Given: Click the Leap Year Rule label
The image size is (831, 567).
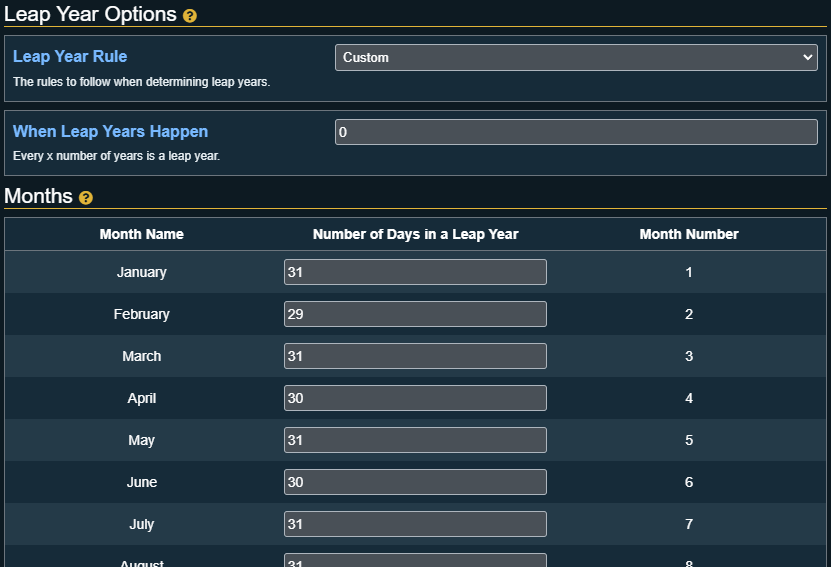Looking at the screenshot, I should [70, 57].
